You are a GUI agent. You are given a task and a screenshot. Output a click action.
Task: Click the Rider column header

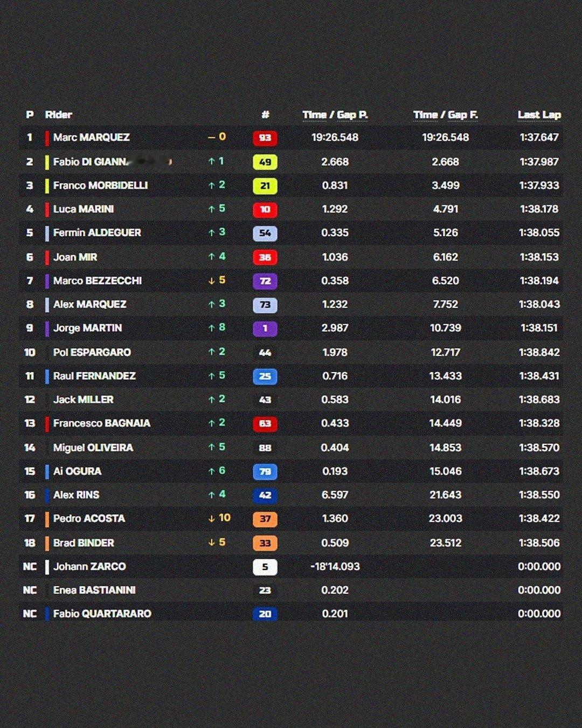pyautogui.click(x=58, y=115)
